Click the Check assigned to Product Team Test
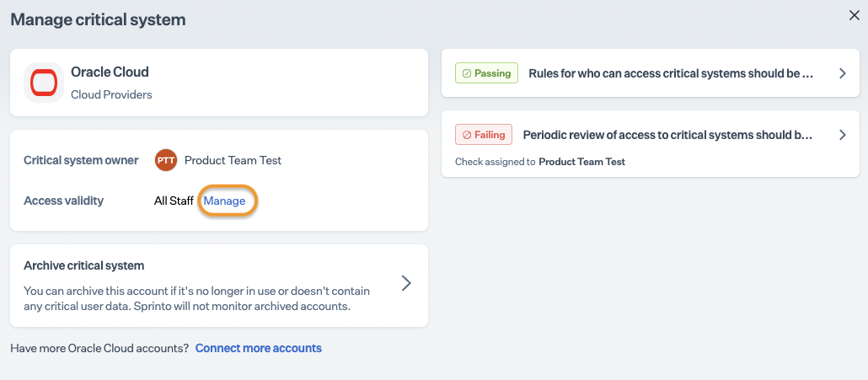Viewport: 868px width, 380px height. pos(539,162)
